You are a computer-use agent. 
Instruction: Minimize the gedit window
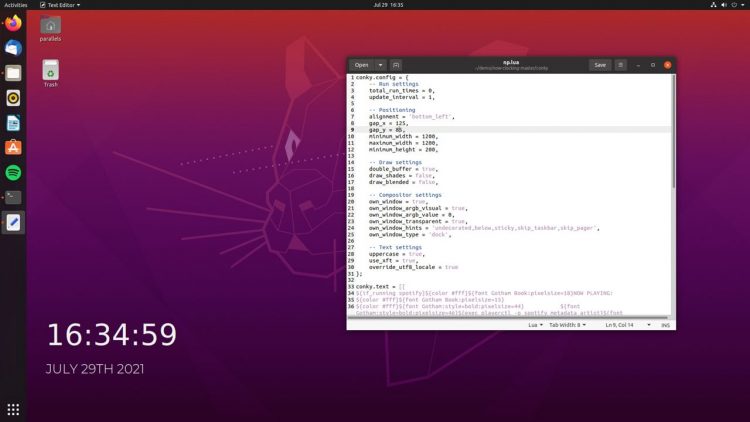click(x=638, y=65)
